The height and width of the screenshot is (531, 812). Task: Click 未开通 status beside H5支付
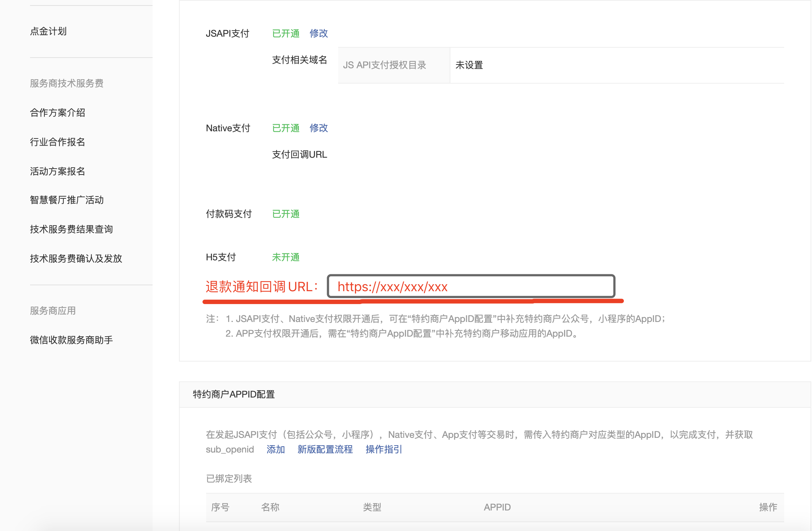286,257
